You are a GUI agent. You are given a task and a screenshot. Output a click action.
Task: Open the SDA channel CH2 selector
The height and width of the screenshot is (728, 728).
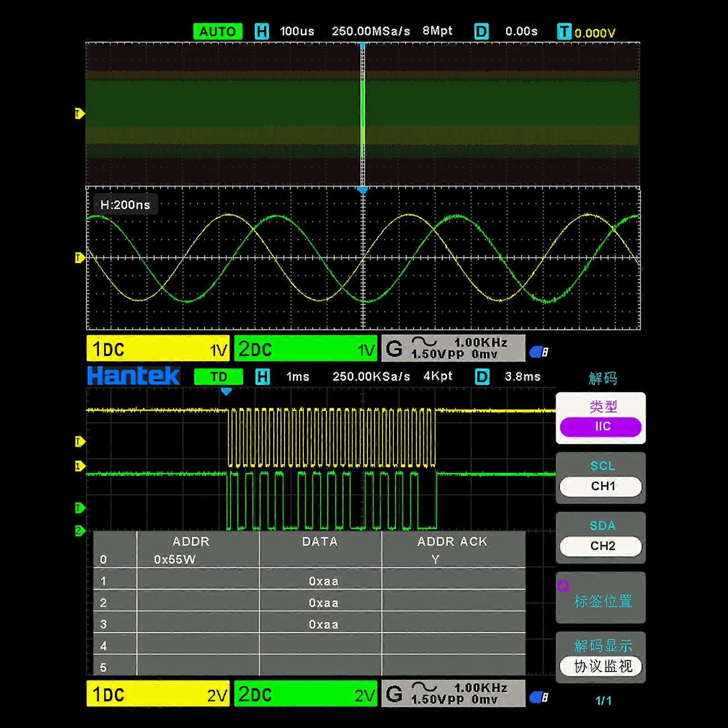[600, 546]
